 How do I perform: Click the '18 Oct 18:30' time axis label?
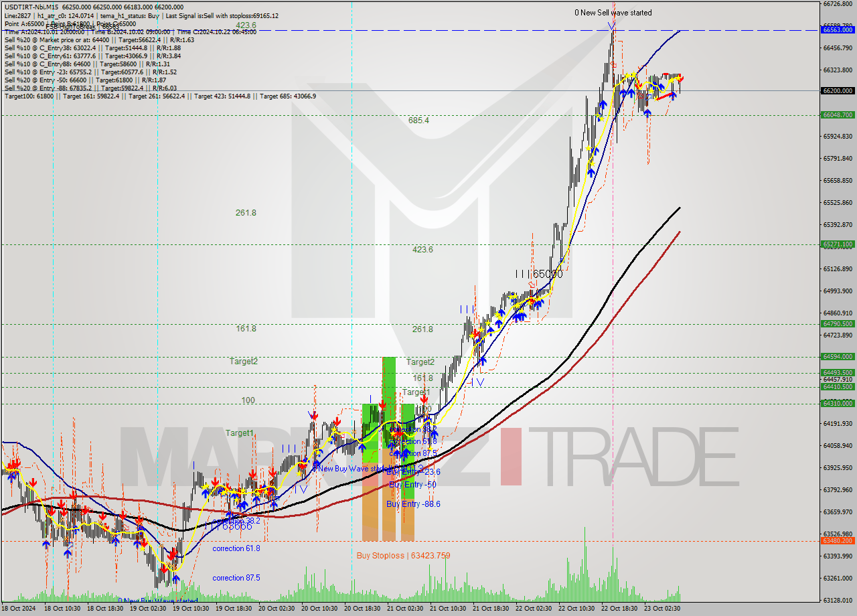[x=105, y=609]
